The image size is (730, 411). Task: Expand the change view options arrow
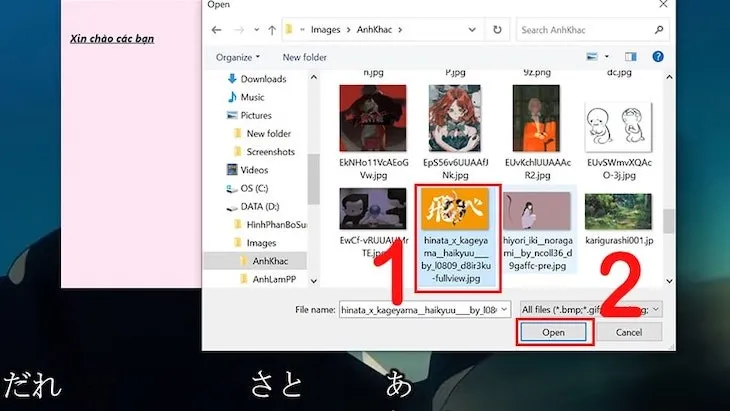click(607, 57)
